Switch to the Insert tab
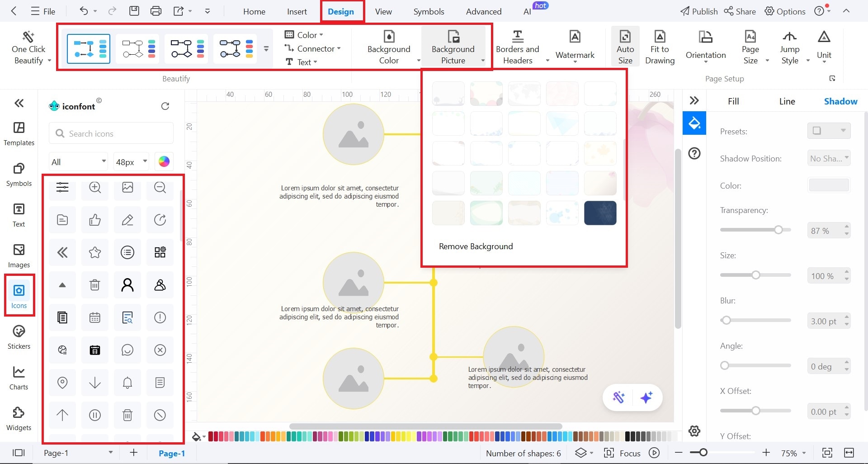 (x=297, y=11)
